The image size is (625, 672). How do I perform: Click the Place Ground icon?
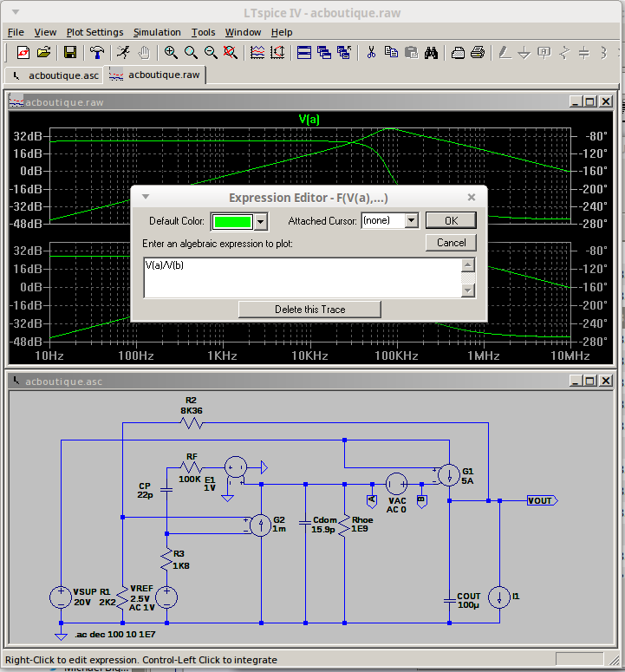click(524, 53)
